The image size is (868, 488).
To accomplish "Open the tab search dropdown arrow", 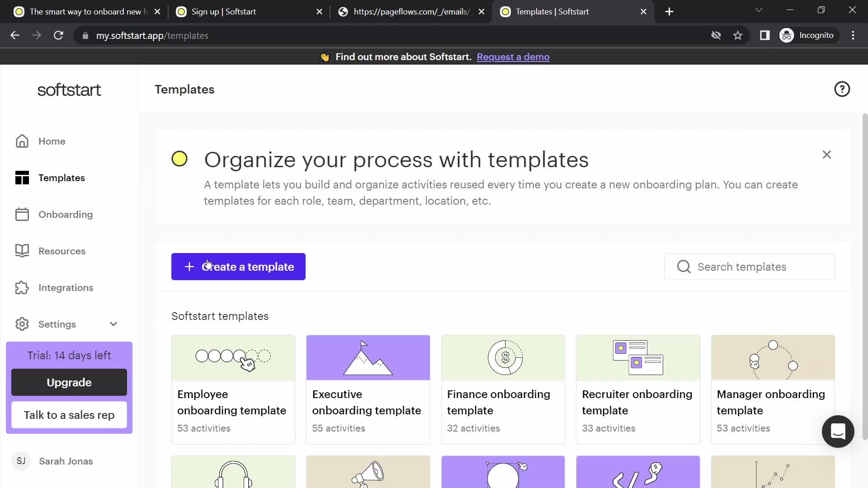I will click(x=759, y=10).
